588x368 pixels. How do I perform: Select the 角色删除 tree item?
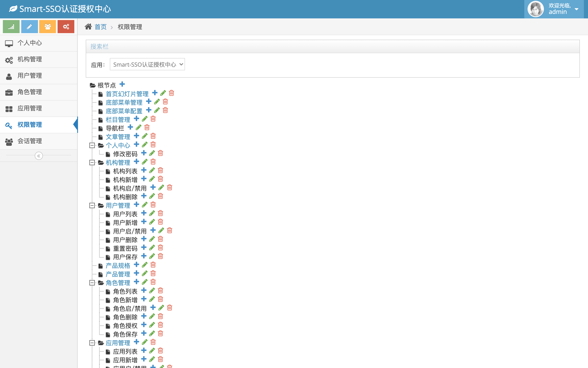coord(125,317)
